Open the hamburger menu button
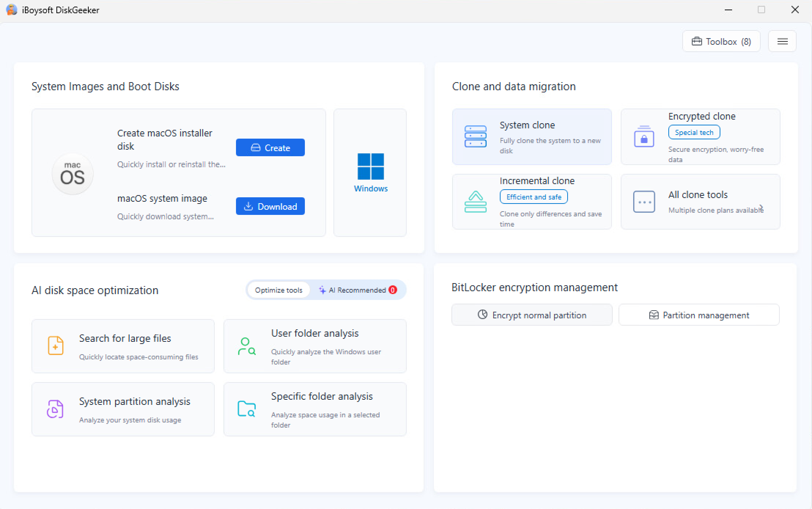This screenshot has height=509, width=812. (x=782, y=41)
